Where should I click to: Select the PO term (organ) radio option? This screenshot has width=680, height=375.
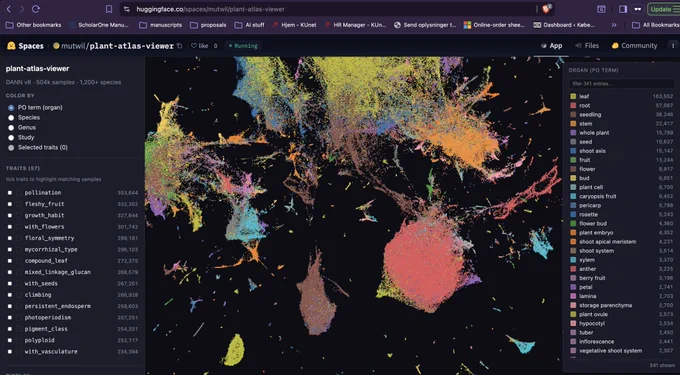[x=11, y=108]
